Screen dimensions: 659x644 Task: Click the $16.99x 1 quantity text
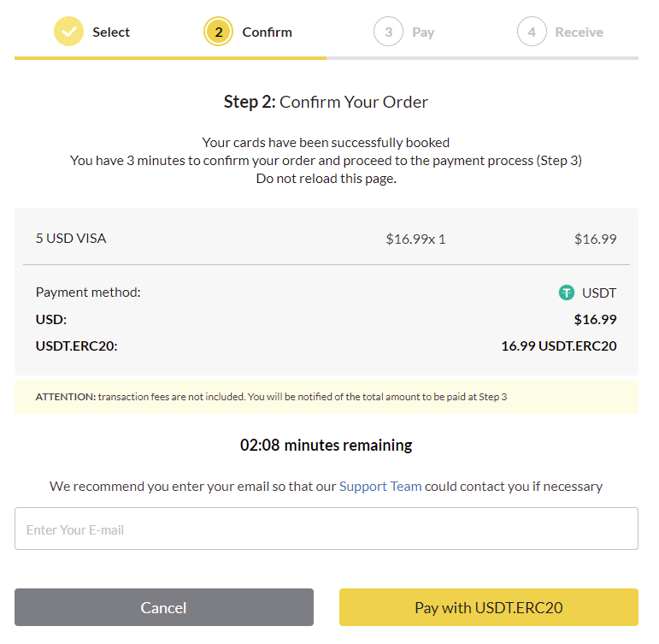[415, 239]
